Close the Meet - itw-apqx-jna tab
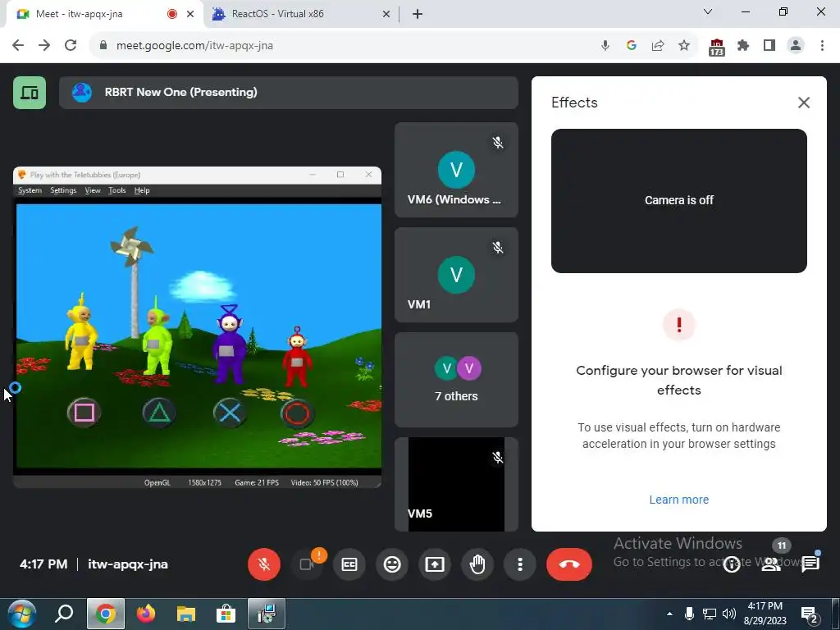The height and width of the screenshot is (630, 840). 190,15
